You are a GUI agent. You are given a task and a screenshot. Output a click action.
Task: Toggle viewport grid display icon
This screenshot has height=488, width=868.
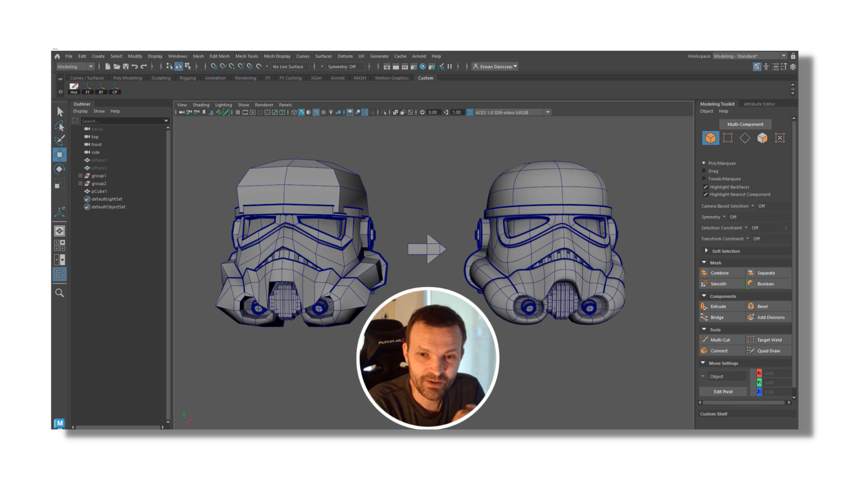238,112
